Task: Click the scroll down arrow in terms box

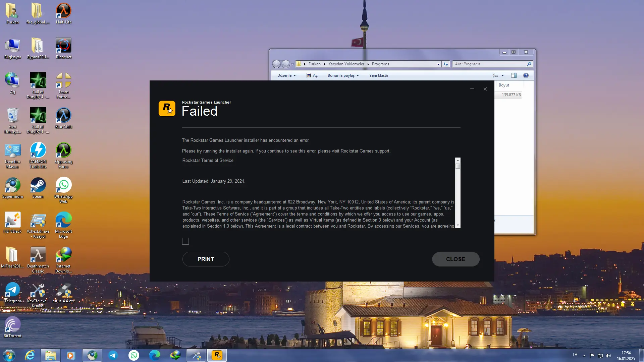Action: [458, 225]
